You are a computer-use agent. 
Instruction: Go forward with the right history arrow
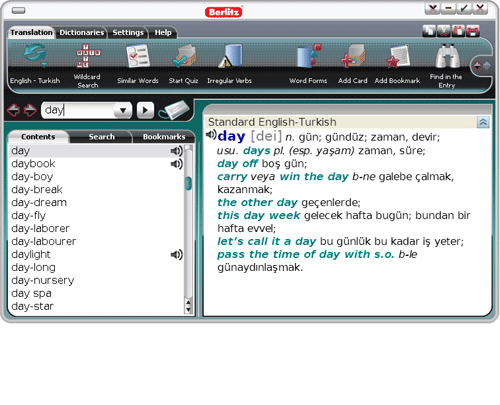tap(30, 110)
